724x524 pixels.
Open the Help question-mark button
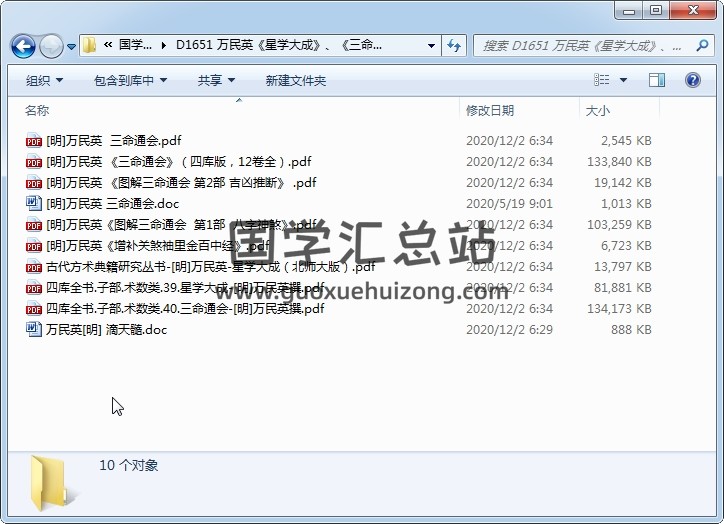[693, 80]
